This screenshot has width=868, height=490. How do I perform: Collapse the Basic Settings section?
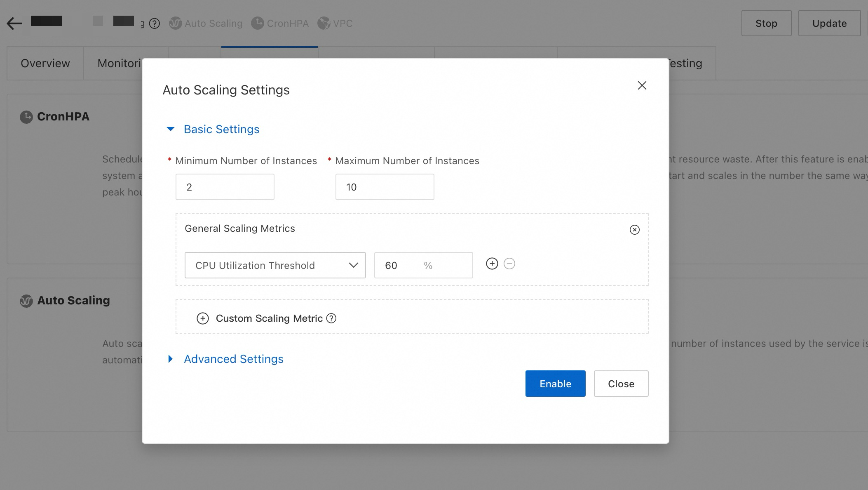point(171,130)
